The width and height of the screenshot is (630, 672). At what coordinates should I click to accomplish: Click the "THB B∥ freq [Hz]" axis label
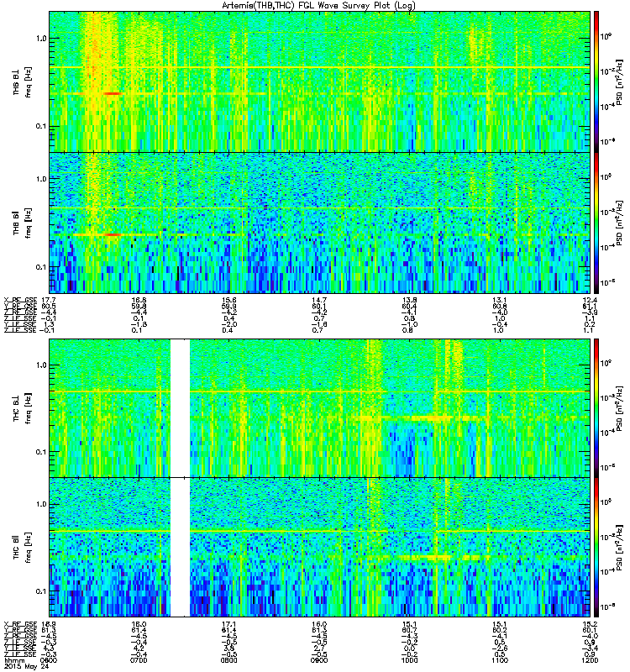(x=22, y=223)
